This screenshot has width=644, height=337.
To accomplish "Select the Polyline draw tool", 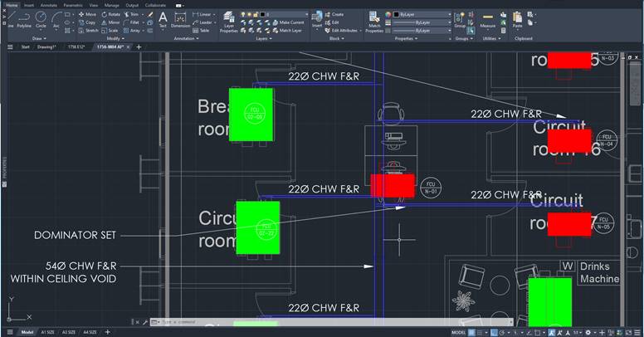I will coord(24,19).
